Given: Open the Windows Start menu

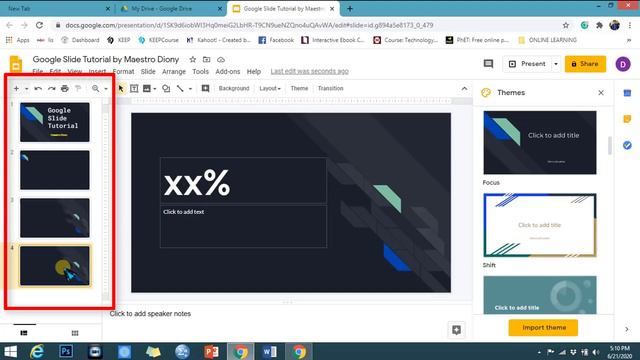Looking at the screenshot, I should (x=10, y=351).
